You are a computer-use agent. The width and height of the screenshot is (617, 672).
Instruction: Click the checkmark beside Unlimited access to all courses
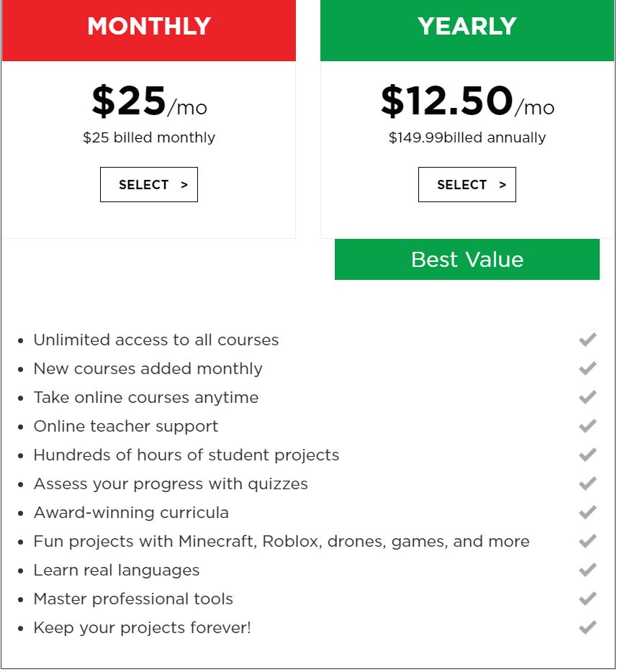[587, 339]
